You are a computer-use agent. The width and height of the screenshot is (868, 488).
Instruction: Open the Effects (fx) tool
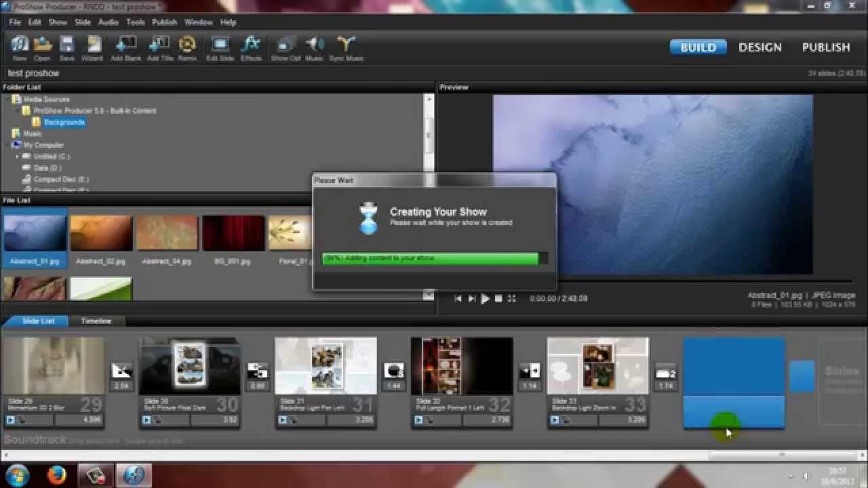click(x=251, y=47)
